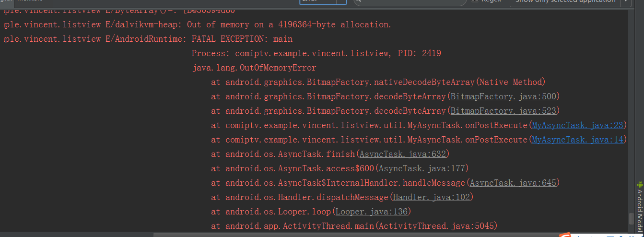Open the log level dropdown
The width and height of the screenshot is (644, 237).
(341, 1)
